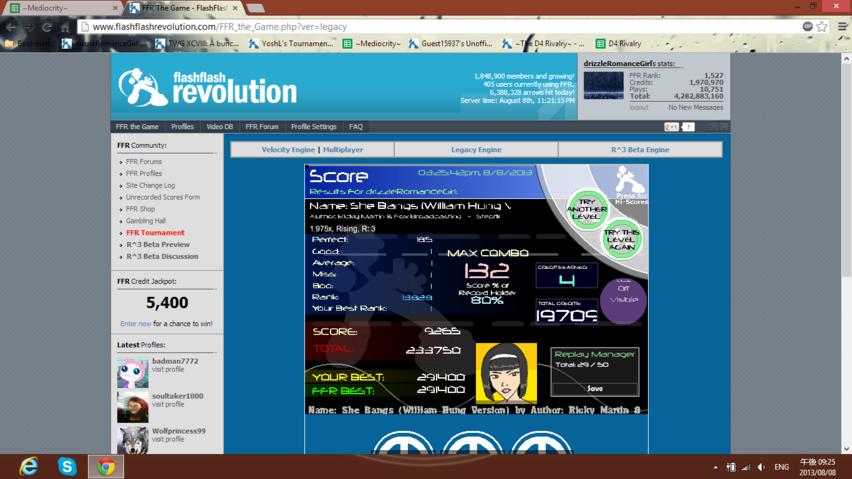The height and width of the screenshot is (479, 852).
Task: Switch to the ~Mediocrity~ tab
Action: click(60, 8)
